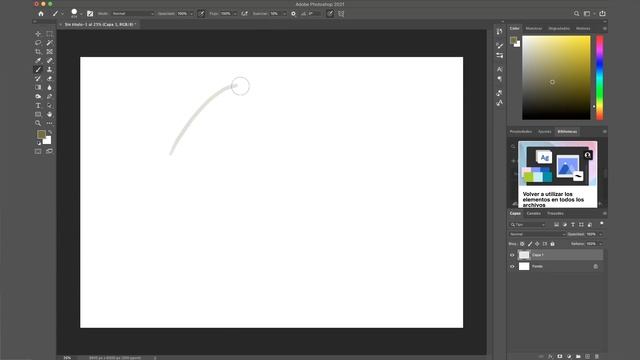Open the workspace switcher
The image size is (640, 360).
click(588, 13)
